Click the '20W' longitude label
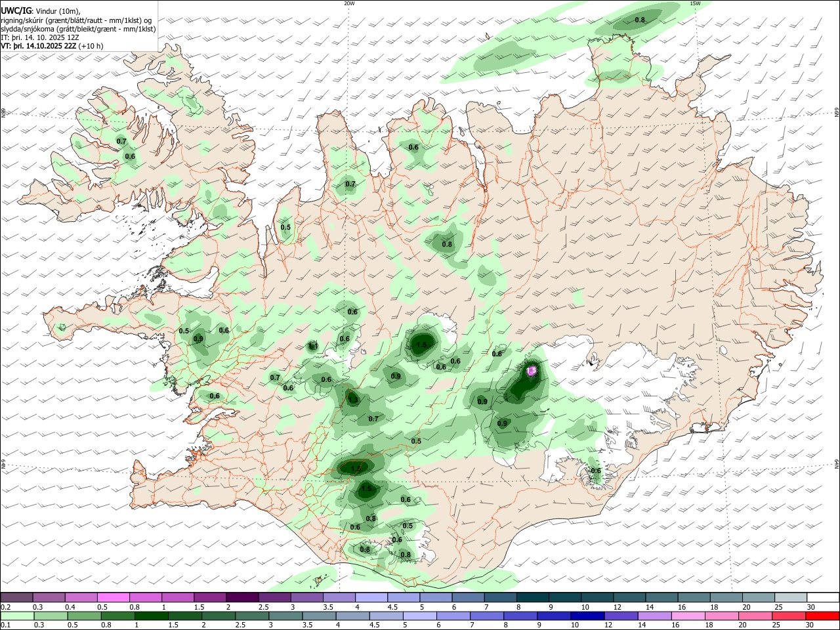Viewport: 840px width, 630px height. coord(349,3)
